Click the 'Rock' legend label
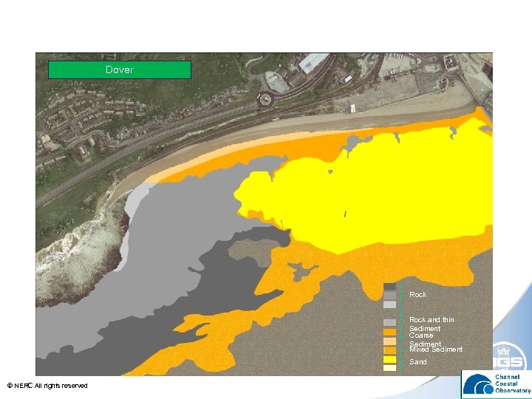 point(417,295)
